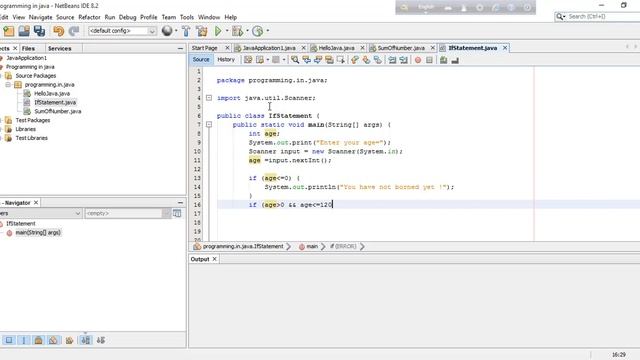Toggle Fully Qualified Names in Navigator
The height and width of the screenshot is (360, 640).
[69, 340]
